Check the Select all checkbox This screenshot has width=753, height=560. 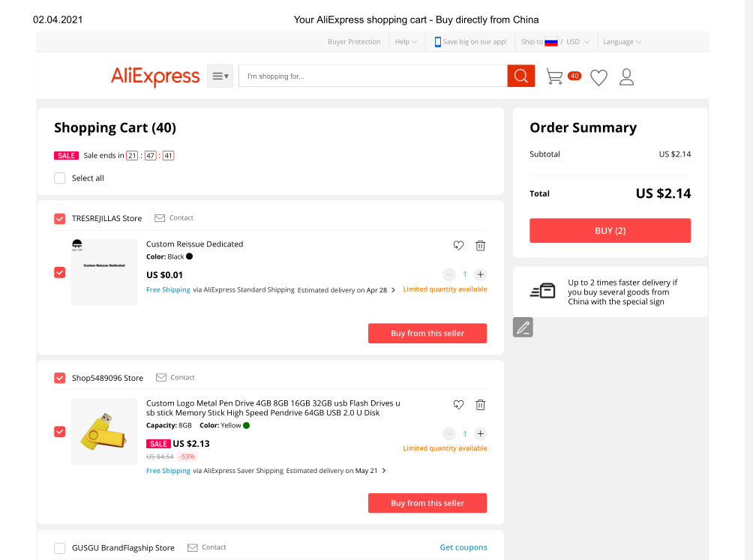point(59,178)
